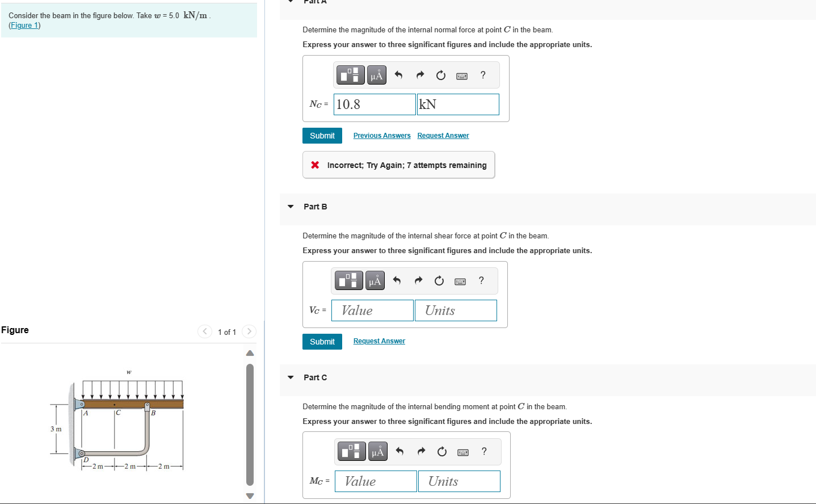Screen dimensions: 816x504
Task: Click the '1 of 1' figure counter
Action: coord(227,332)
